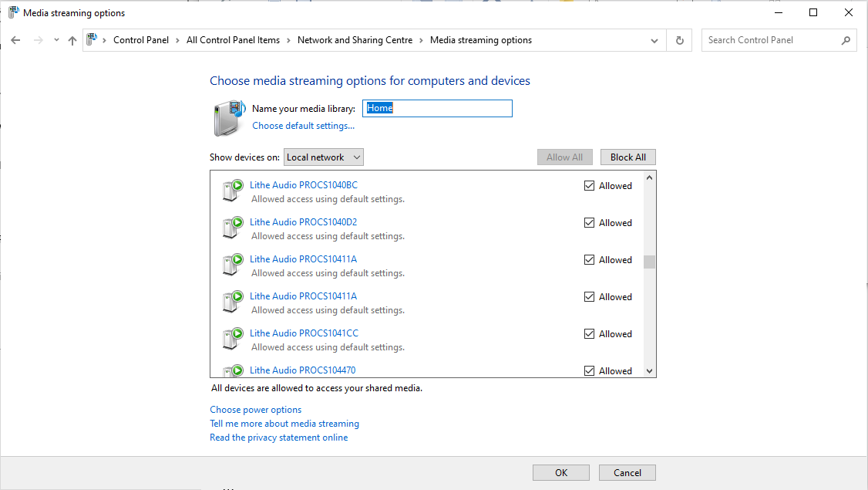868x490 pixels.
Task: Open Choose power options link
Action: point(256,410)
